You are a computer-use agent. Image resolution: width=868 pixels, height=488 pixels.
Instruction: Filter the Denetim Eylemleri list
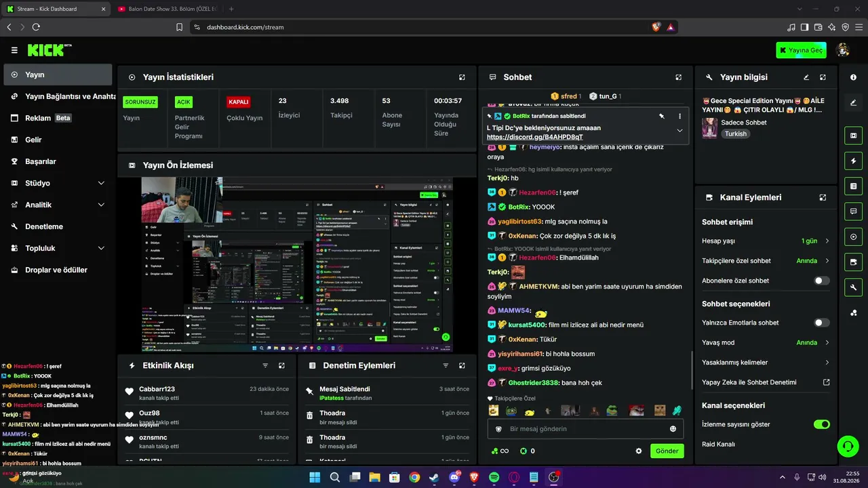(x=446, y=365)
